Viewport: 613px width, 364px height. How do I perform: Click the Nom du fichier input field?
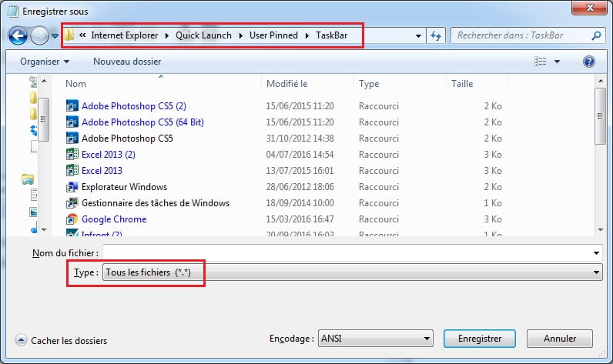(x=347, y=253)
